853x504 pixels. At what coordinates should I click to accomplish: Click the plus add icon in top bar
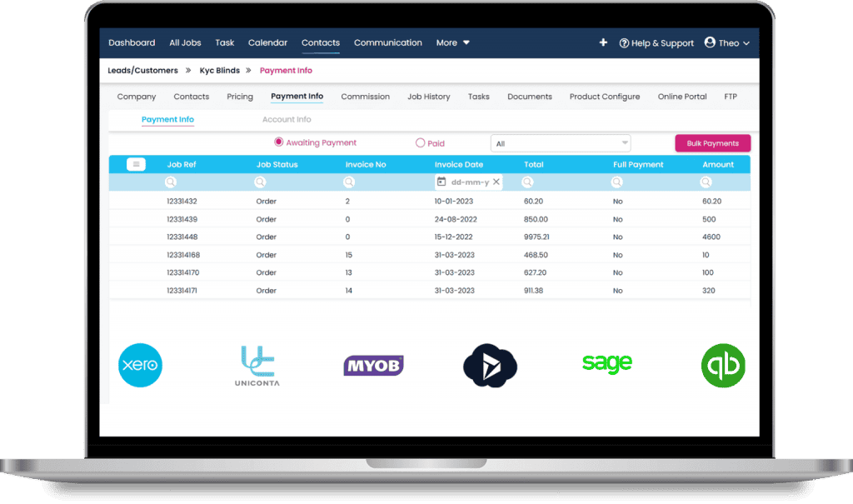coord(603,42)
